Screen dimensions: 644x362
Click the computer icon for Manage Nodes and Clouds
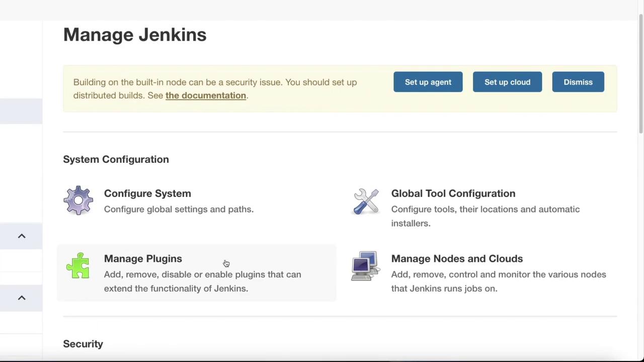[365, 266]
